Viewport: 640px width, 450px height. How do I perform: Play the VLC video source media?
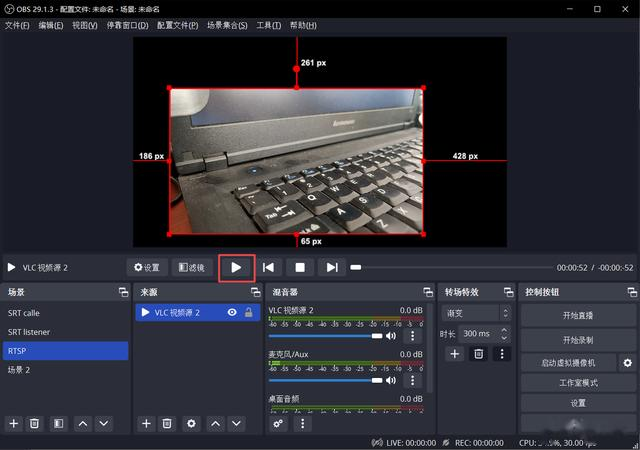[x=236, y=267]
